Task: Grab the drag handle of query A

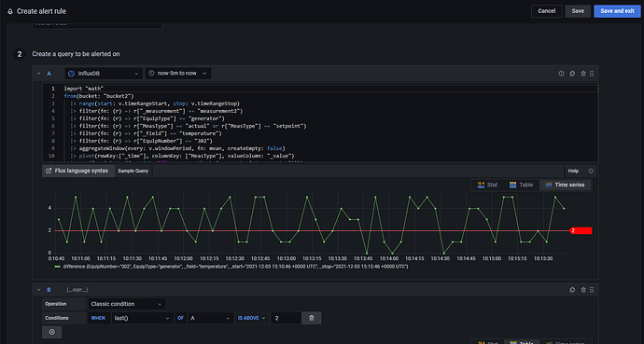Action: coord(592,74)
